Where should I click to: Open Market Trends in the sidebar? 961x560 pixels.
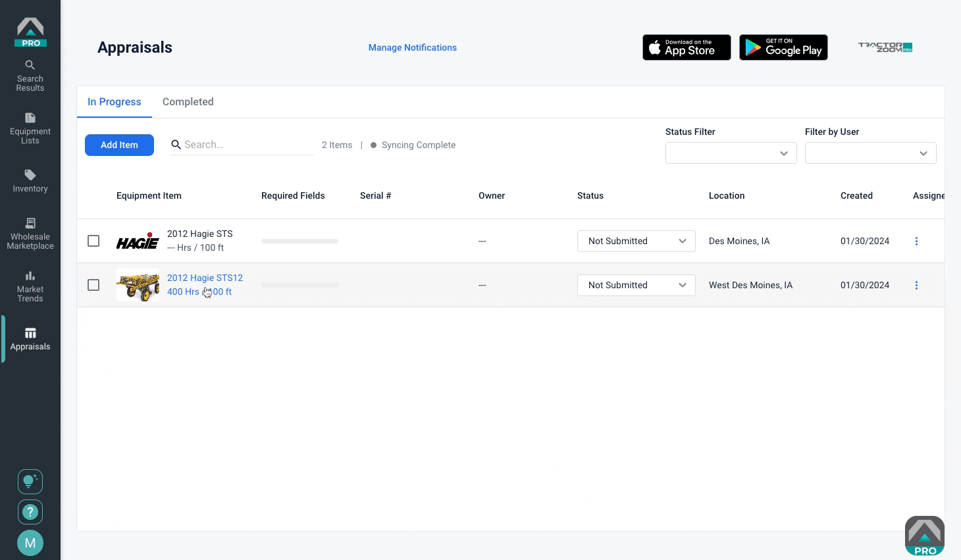[x=30, y=287]
